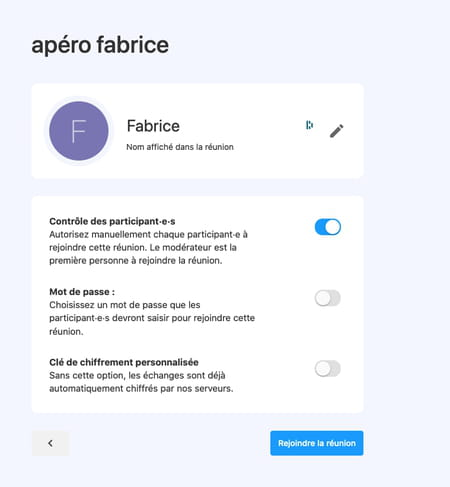450x487 pixels.
Task: Click the Mot de passe heading
Action: coord(82,292)
